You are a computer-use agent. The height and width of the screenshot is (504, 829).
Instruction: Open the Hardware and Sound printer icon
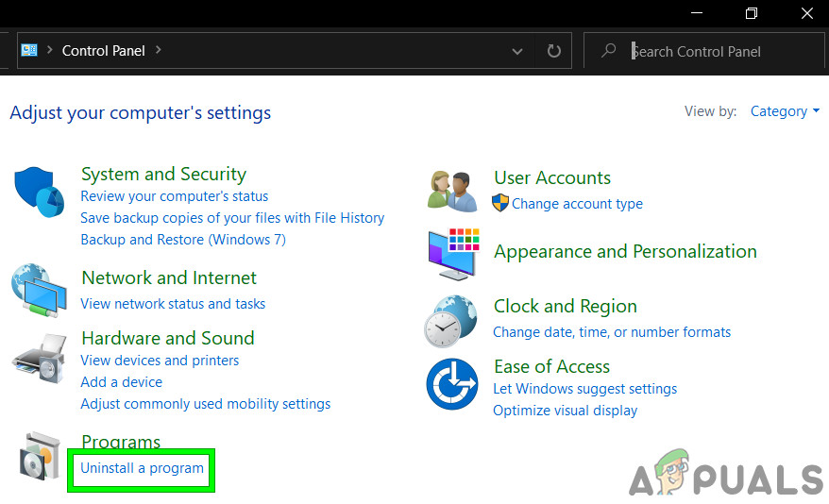[39, 359]
